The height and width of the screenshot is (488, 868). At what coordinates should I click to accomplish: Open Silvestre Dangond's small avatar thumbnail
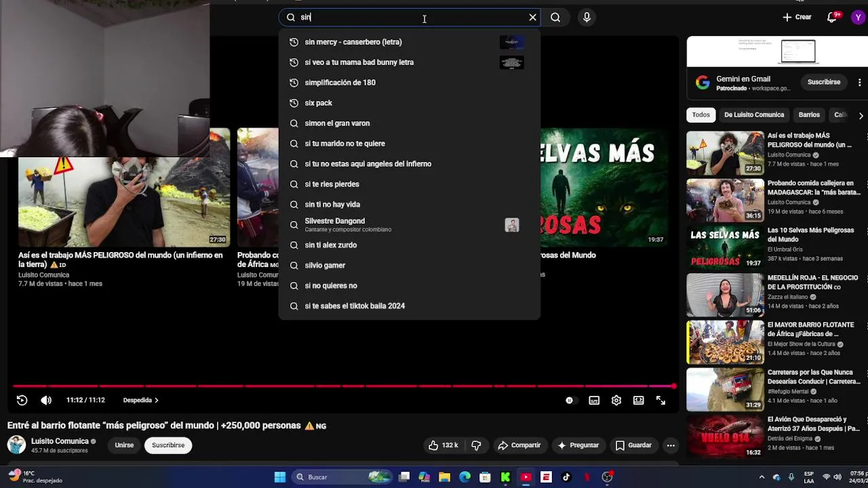point(512,225)
